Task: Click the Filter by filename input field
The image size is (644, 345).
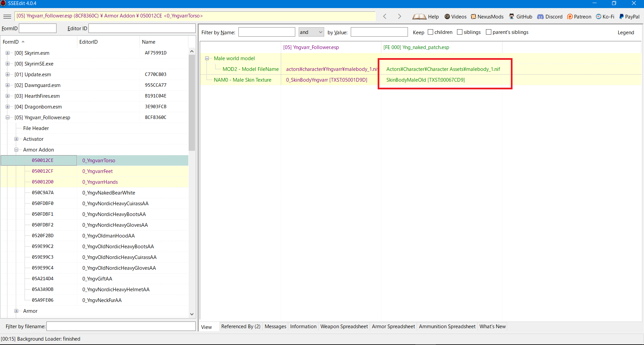Action: click(x=121, y=326)
